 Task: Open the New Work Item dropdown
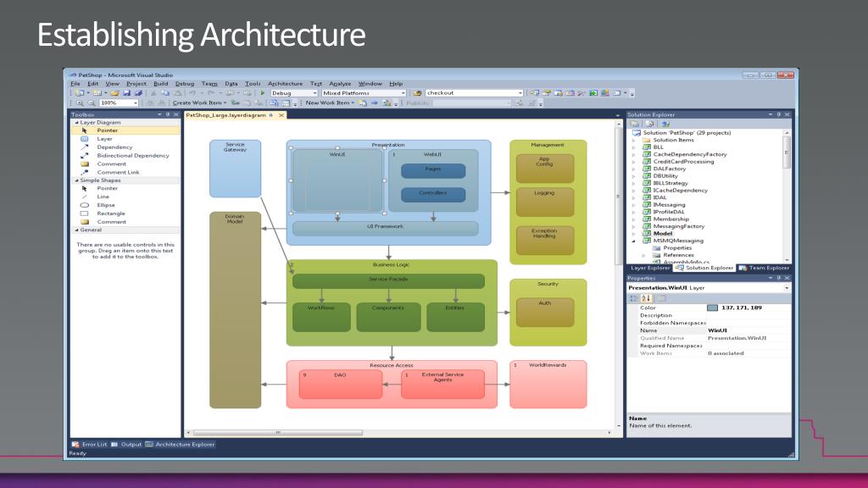330,103
